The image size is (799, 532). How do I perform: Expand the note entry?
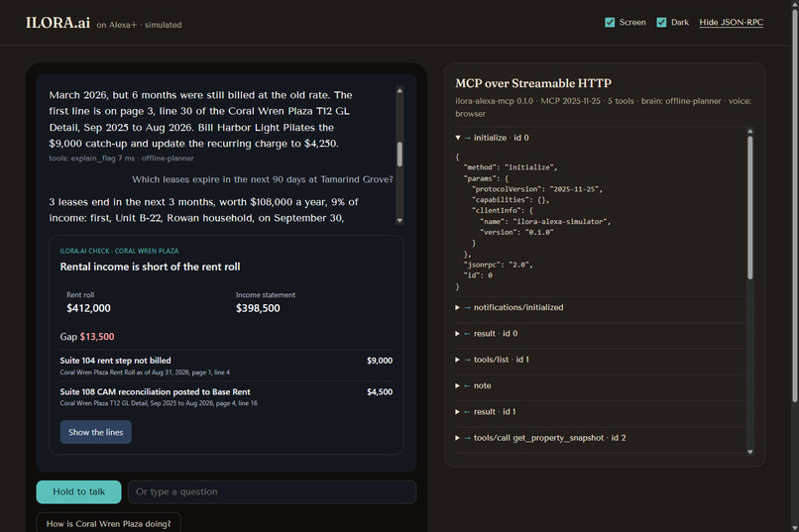600,385
